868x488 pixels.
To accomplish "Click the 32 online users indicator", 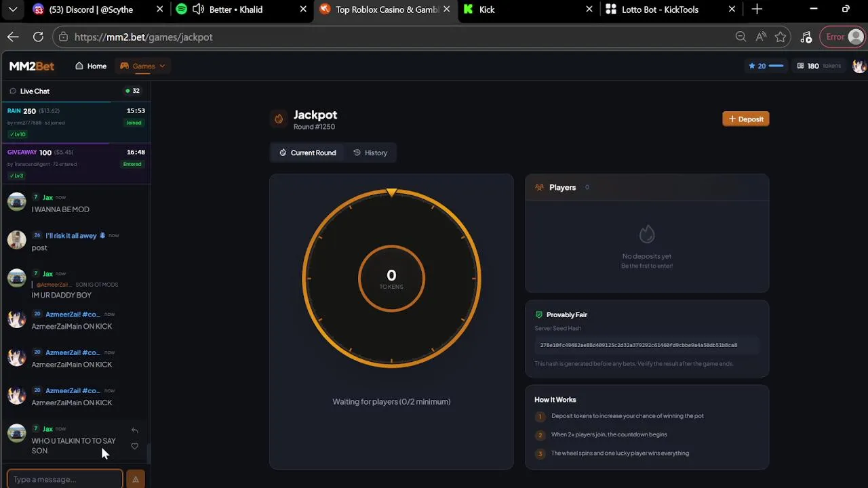I will point(132,91).
